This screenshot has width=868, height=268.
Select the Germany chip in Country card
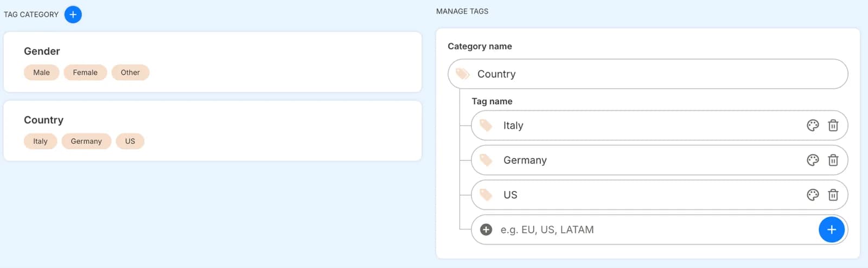click(86, 141)
